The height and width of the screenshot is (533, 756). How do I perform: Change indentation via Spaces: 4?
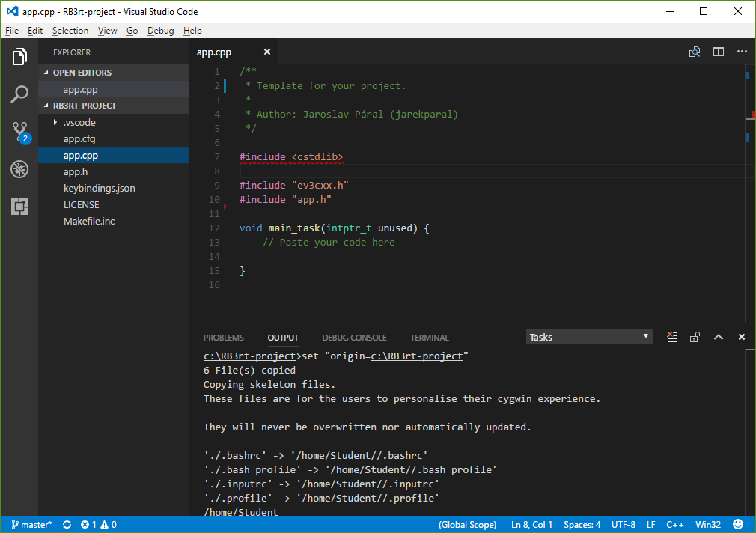(582, 524)
